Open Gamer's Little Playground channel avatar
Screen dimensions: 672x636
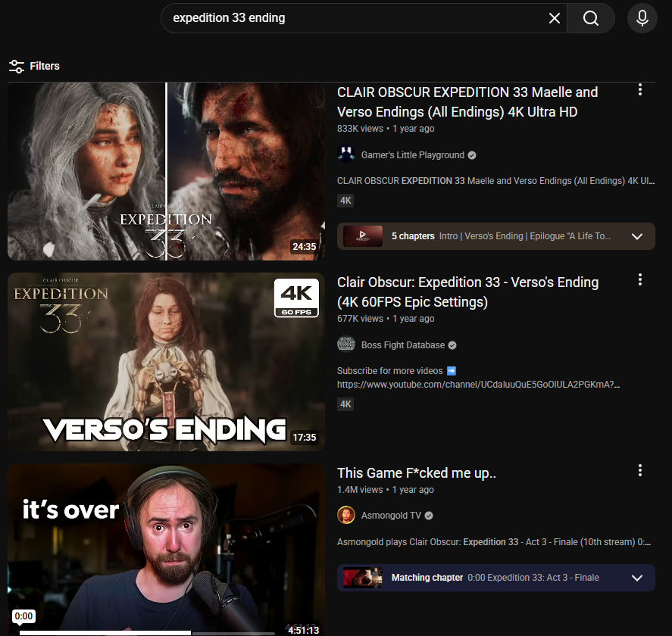click(346, 154)
